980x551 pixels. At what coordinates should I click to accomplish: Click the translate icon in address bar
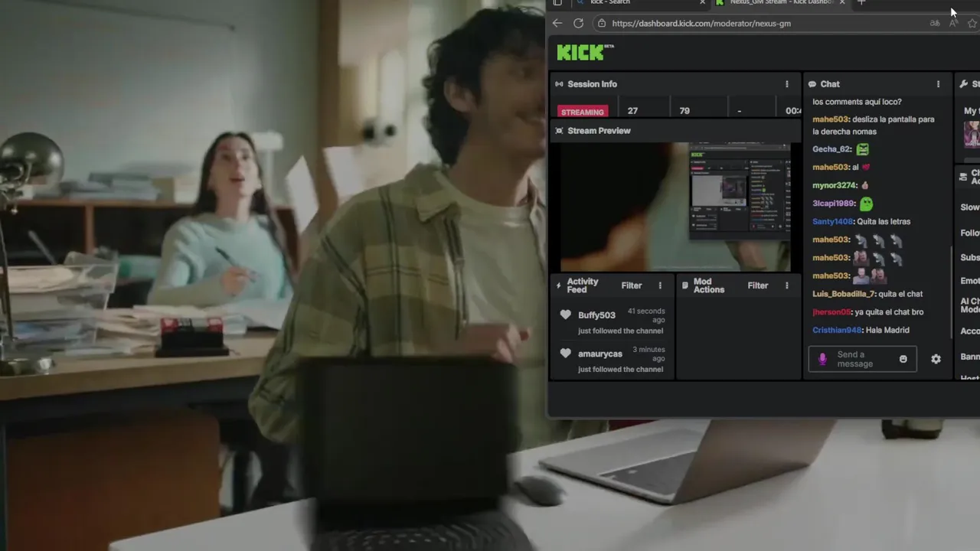pos(935,23)
